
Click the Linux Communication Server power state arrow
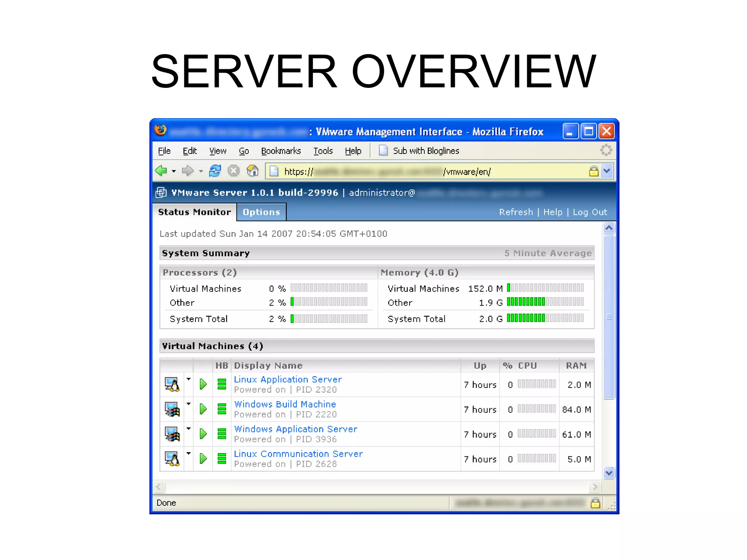[204, 459]
